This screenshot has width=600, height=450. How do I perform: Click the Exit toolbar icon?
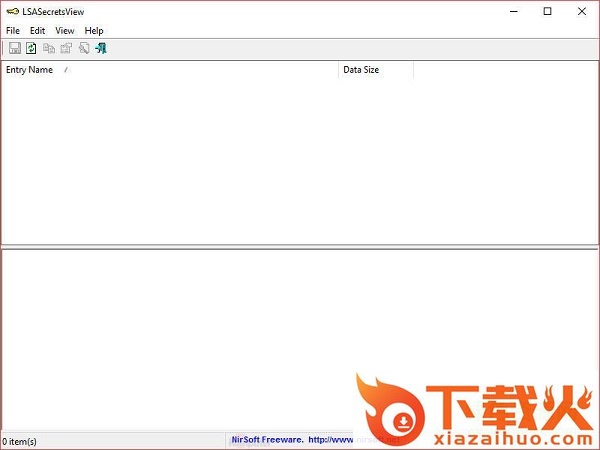(101, 48)
